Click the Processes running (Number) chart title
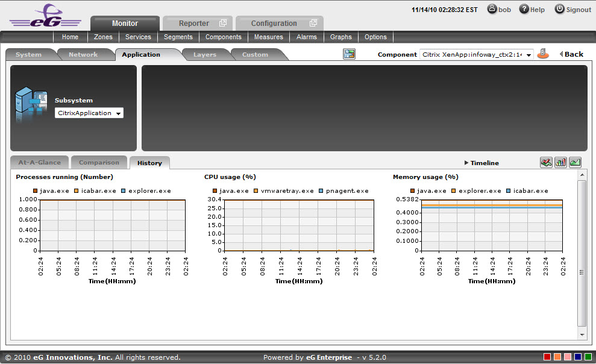This screenshot has width=596, height=364. (x=64, y=177)
